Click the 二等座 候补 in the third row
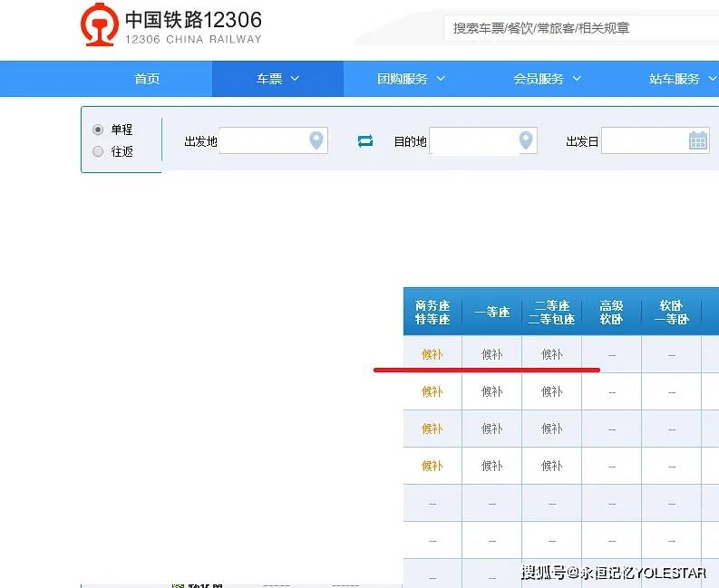 pos(551,429)
